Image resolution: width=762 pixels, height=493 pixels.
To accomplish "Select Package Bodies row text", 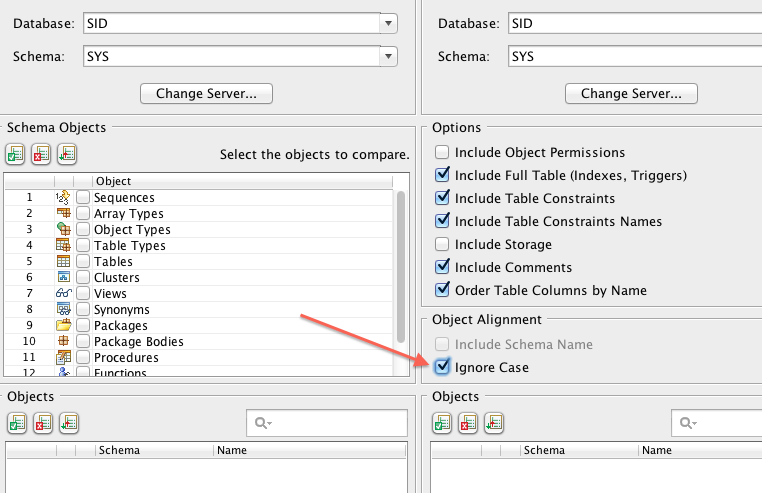I will point(139,341).
